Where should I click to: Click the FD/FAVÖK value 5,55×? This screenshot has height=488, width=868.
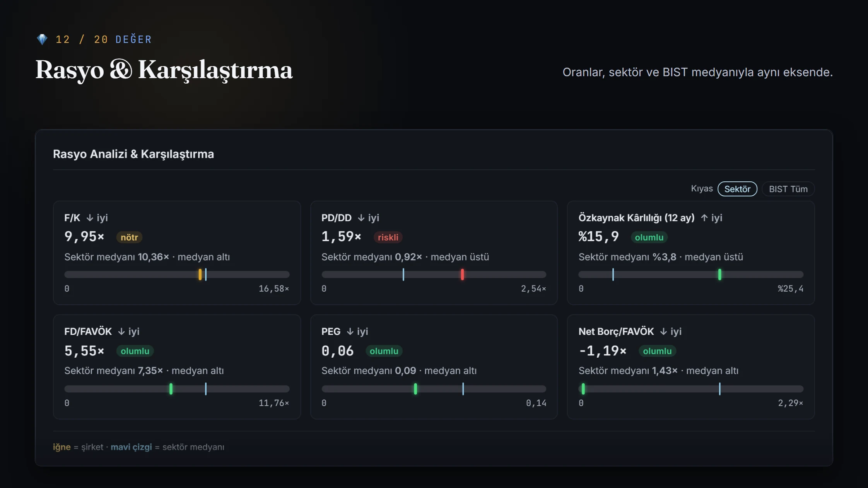click(x=84, y=351)
